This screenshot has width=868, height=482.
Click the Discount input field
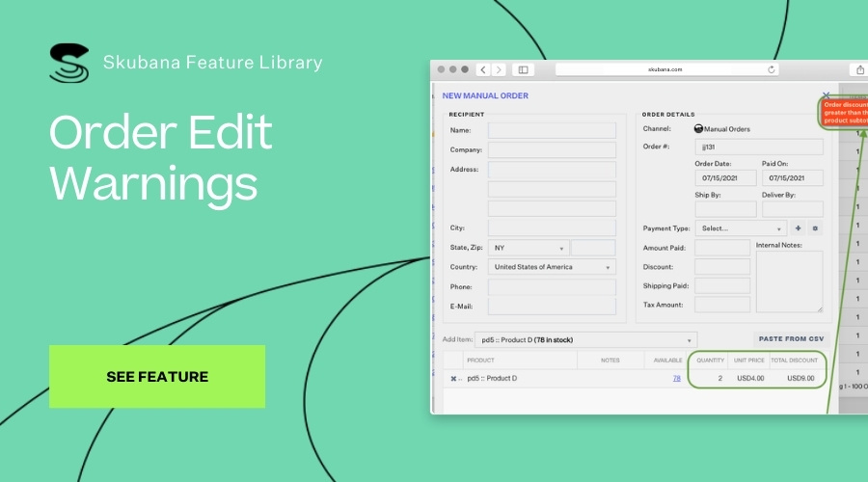[x=722, y=267]
